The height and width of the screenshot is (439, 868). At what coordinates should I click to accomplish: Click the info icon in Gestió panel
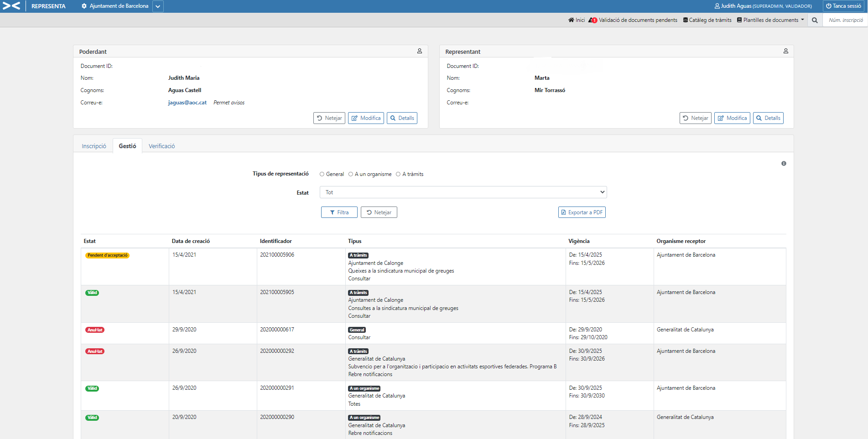pyautogui.click(x=784, y=163)
